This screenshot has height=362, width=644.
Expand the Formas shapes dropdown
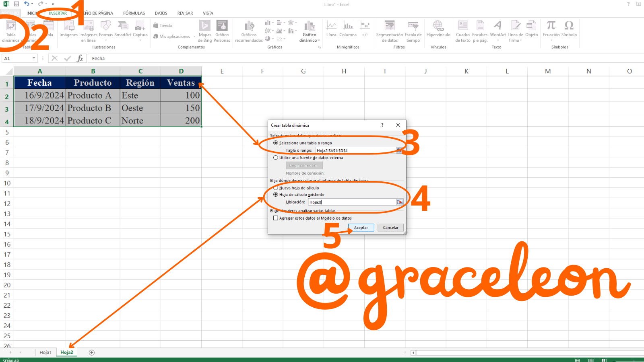pyautogui.click(x=106, y=40)
